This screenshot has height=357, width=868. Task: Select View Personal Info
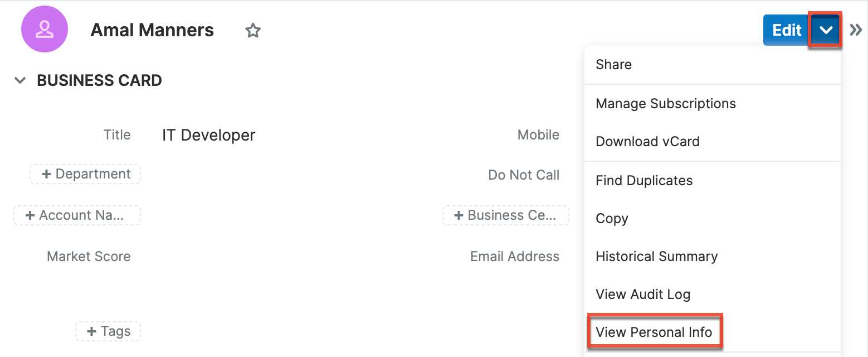point(655,332)
